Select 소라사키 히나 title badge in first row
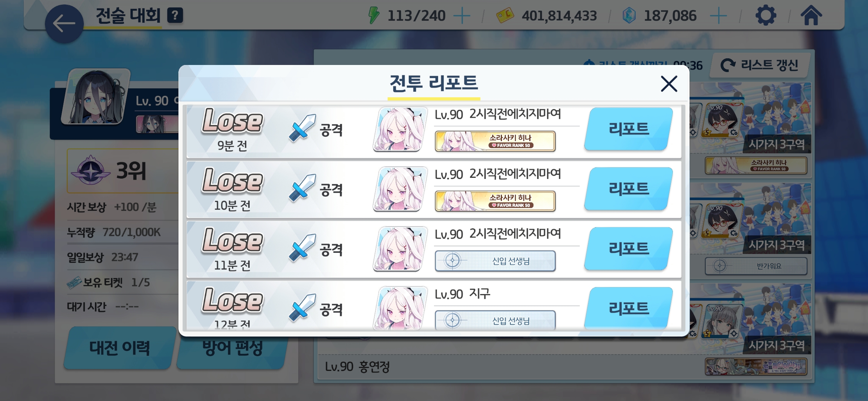Image resolution: width=868 pixels, height=401 pixels. (495, 141)
